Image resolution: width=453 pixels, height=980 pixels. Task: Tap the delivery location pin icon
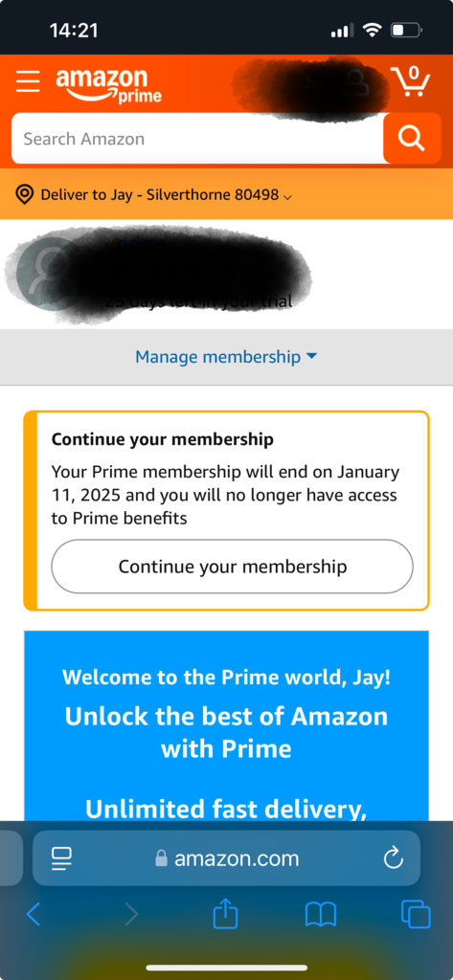point(24,194)
